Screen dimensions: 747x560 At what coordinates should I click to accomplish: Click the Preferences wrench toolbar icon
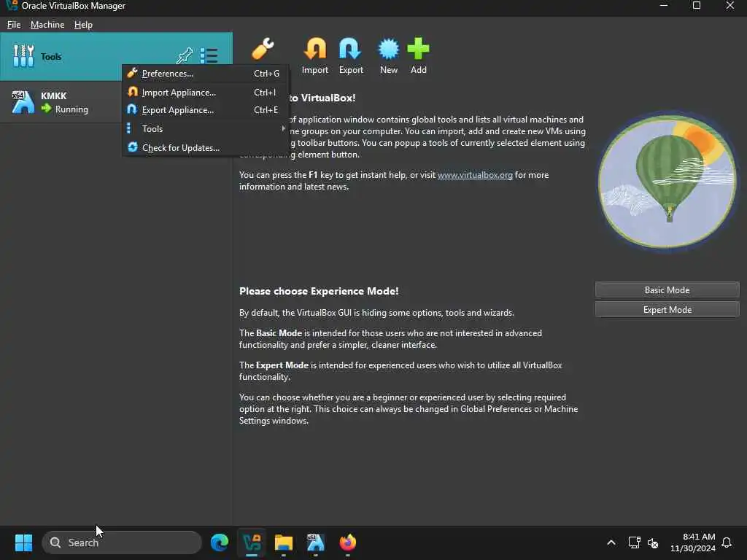tap(263, 49)
